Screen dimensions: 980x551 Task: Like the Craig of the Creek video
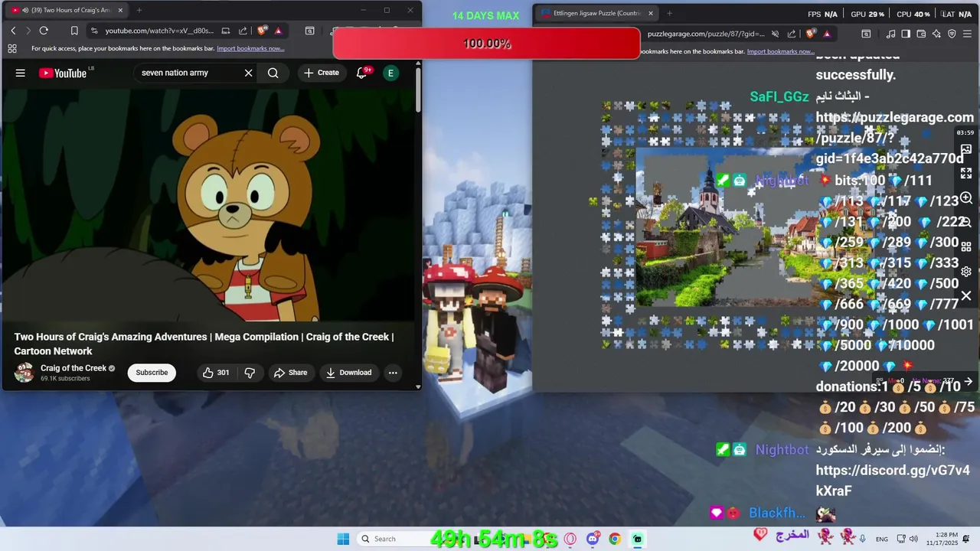tap(216, 373)
